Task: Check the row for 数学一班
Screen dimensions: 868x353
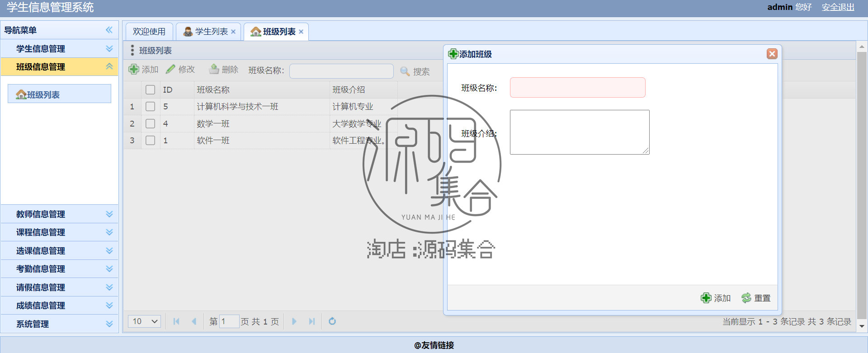Action: (151, 123)
